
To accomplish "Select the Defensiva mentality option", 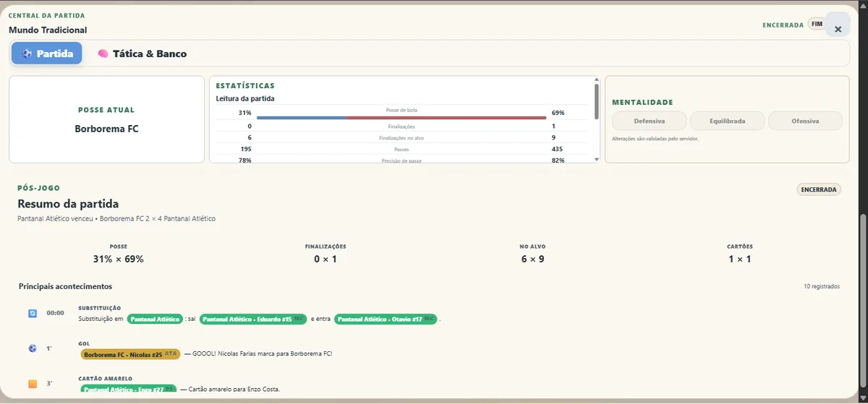I will pos(650,121).
